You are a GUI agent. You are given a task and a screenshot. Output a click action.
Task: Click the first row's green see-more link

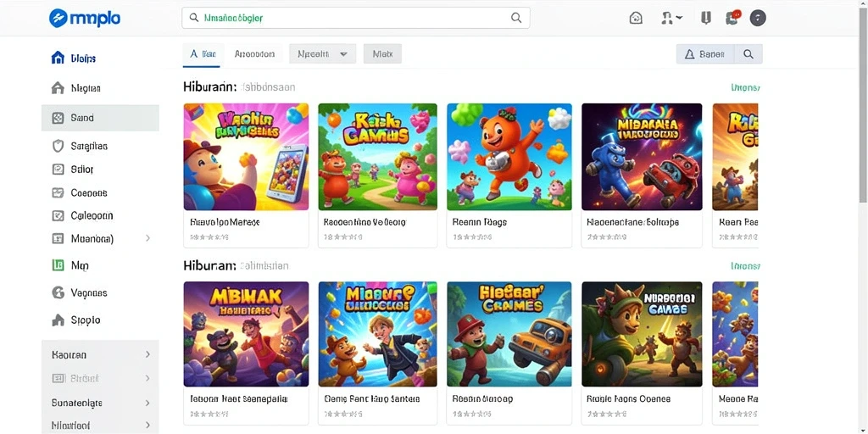(745, 87)
